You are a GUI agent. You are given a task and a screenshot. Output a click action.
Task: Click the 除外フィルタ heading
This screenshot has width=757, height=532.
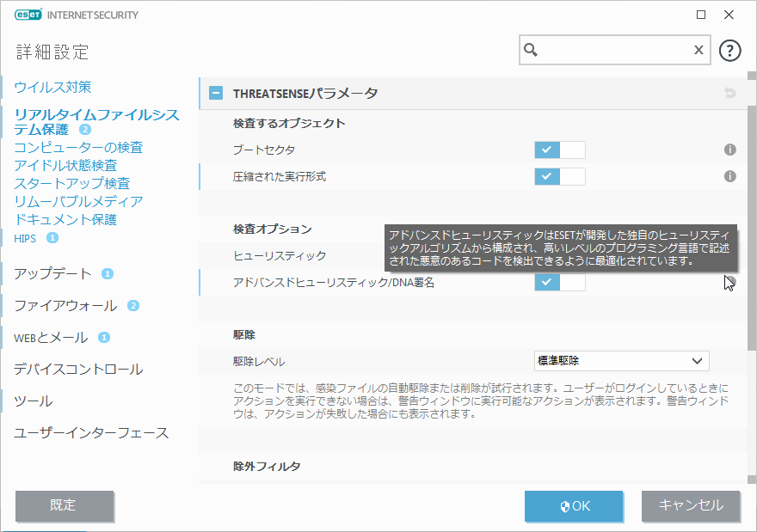(267, 467)
